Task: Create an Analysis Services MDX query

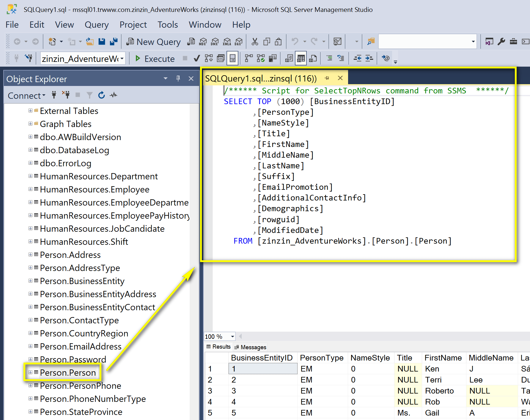Action: click(203, 42)
